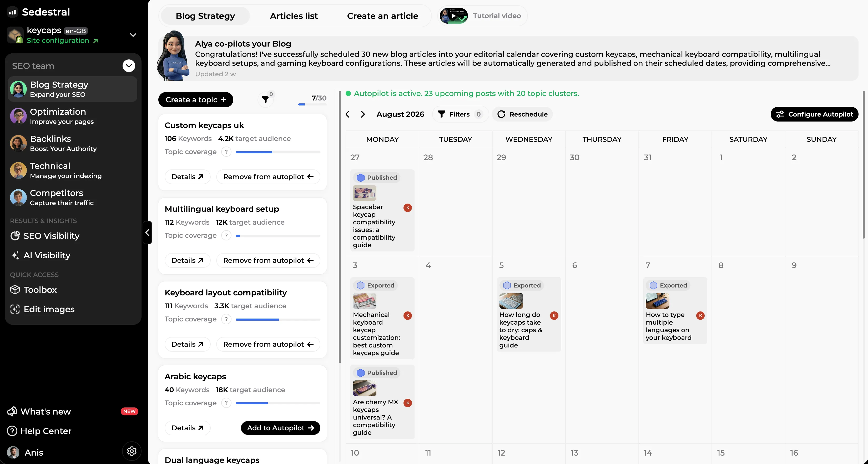Click Custom keycaps uk topic coverage bar

click(278, 152)
